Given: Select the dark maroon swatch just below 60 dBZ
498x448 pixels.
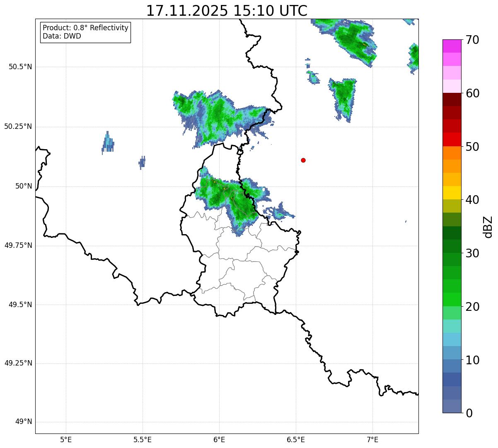Looking at the screenshot, I should [452, 99].
